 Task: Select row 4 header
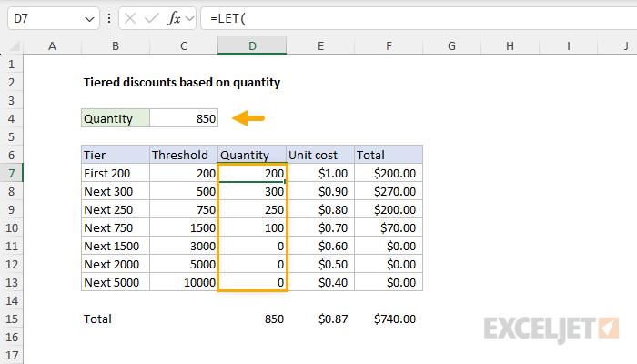coord(11,118)
